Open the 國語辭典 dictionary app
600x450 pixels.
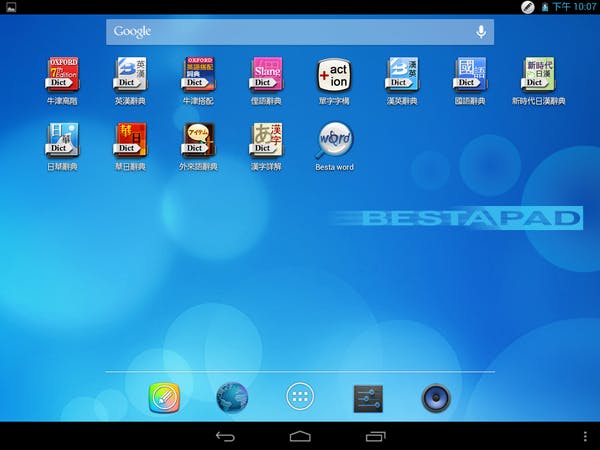(x=470, y=74)
